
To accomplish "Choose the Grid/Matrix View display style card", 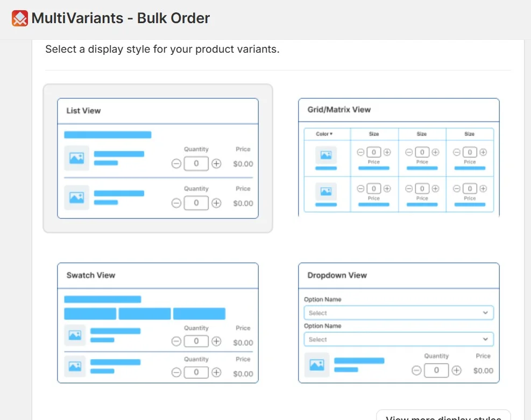I will coord(399,158).
